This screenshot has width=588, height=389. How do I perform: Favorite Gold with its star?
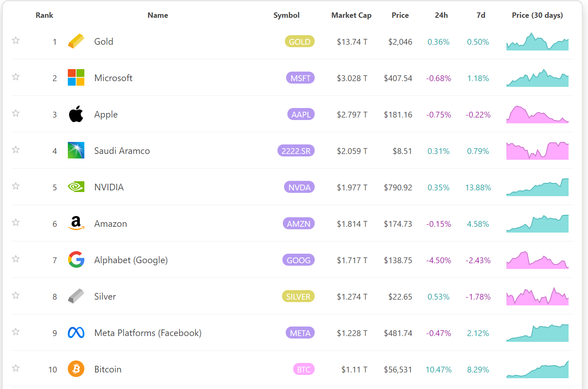[16, 40]
